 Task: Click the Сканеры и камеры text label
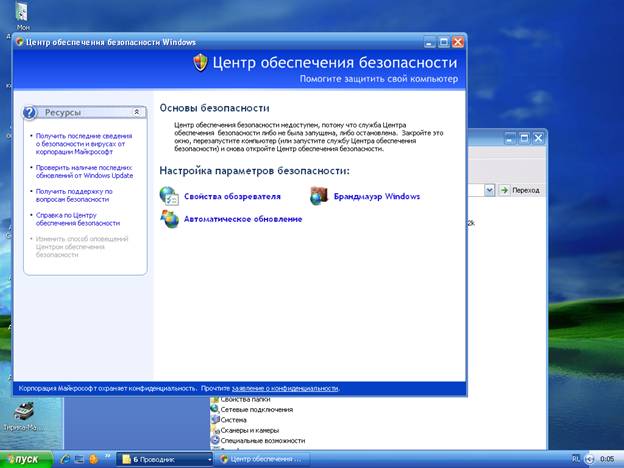[250, 430]
